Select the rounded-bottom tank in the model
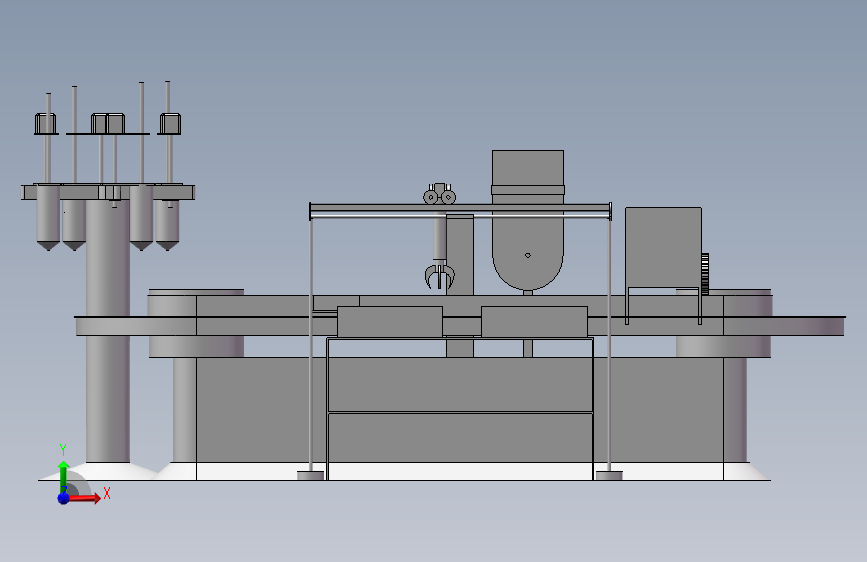 pyautogui.click(x=528, y=220)
